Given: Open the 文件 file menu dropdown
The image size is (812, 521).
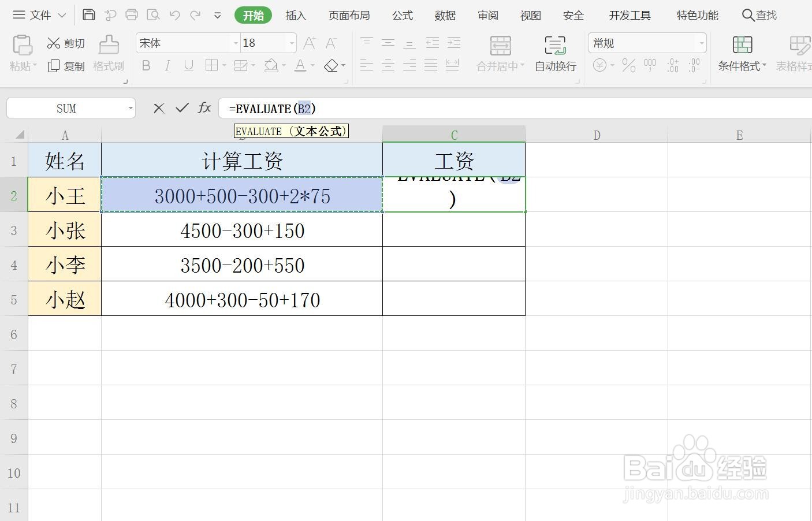Looking at the screenshot, I should [x=39, y=15].
